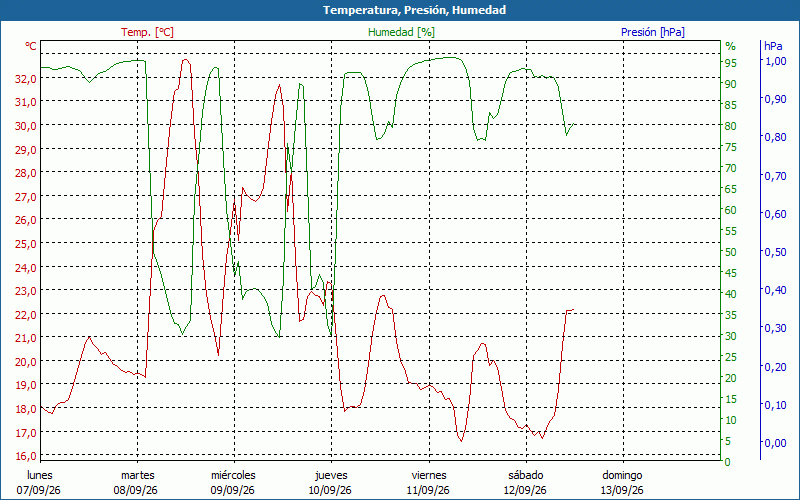
Task: Click the '%' humidity axis unit label
Action: [x=731, y=46]
